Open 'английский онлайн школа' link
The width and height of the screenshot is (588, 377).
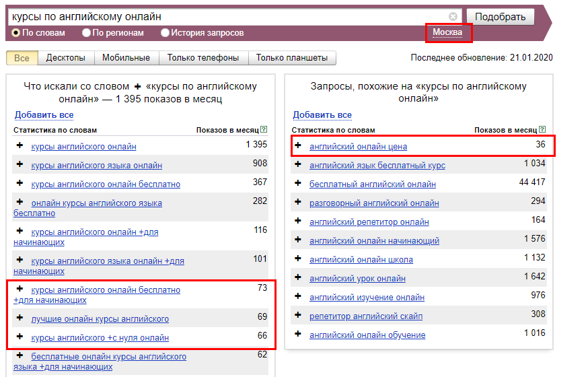(361, 260)
